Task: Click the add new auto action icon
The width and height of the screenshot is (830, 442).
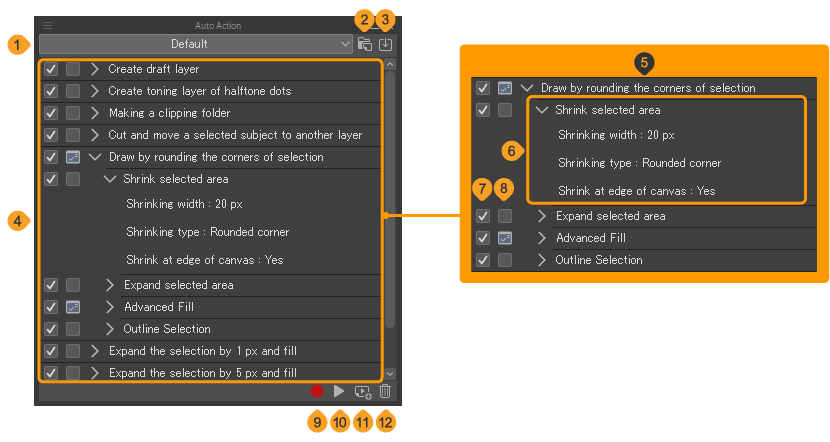Action: pos(363,392)
